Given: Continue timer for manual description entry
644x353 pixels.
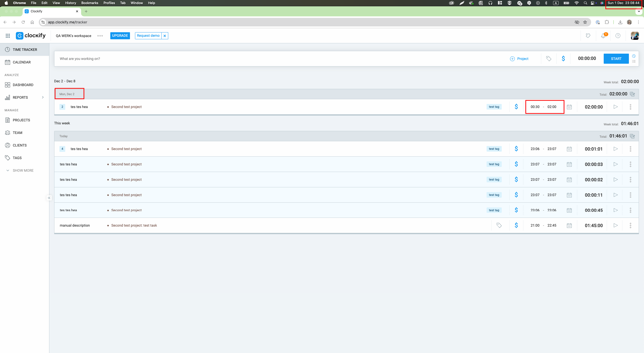Looking at the screenshot, I should (616, 225).
